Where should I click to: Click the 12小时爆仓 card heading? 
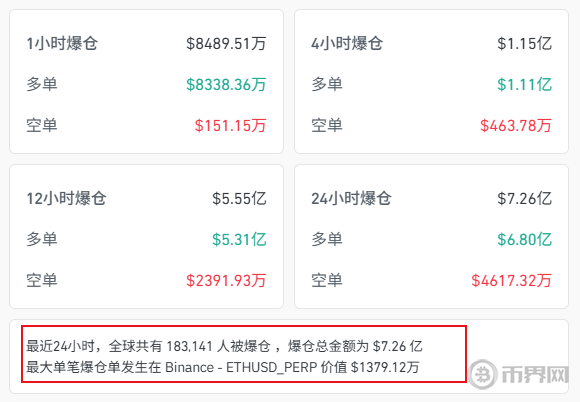tap(66, 199)
